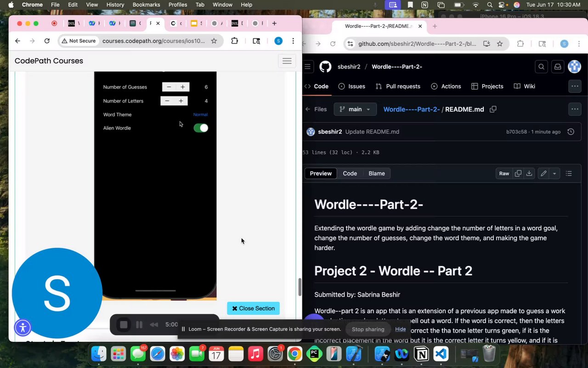Open the Bookmarks menu in menu bar

(146, 5)
